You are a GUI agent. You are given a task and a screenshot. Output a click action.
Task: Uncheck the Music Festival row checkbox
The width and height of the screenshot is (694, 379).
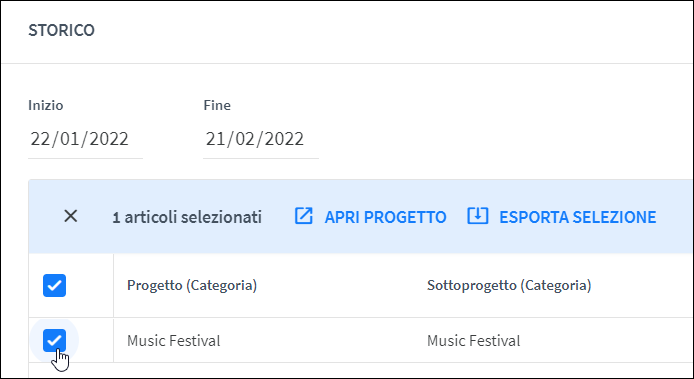click(54, 340)
